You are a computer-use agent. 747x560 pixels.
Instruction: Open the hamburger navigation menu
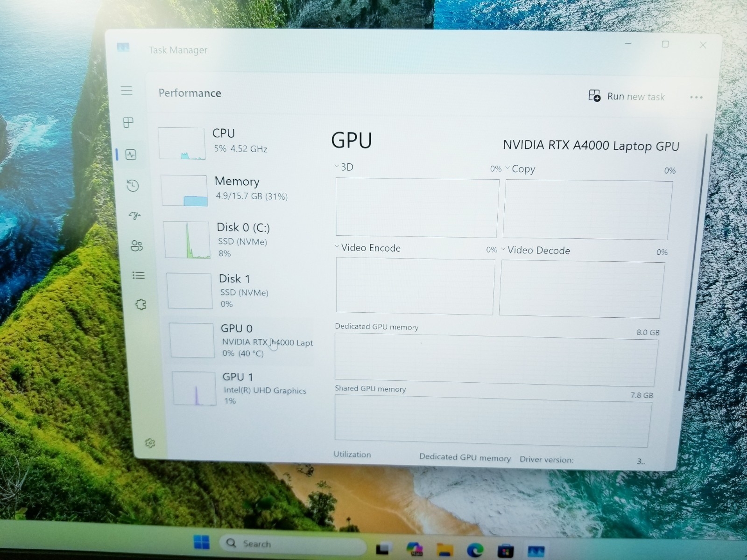(127, 91)
